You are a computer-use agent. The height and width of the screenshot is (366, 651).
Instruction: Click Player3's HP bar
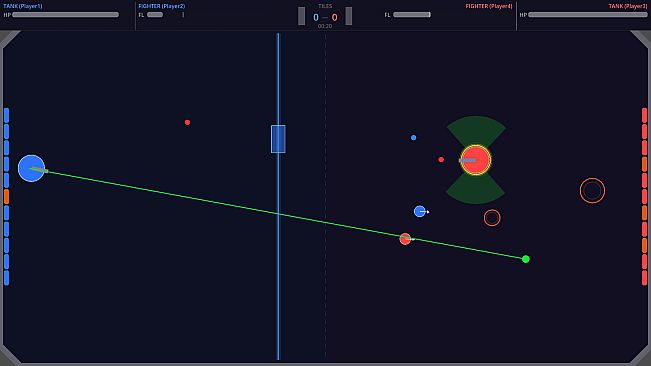pyautogui.click(x=588, y=15)
